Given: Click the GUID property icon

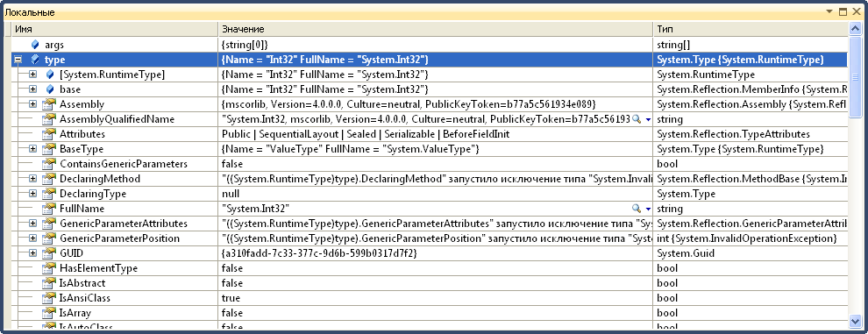Looking at the screenshot, I should [50, 253].
